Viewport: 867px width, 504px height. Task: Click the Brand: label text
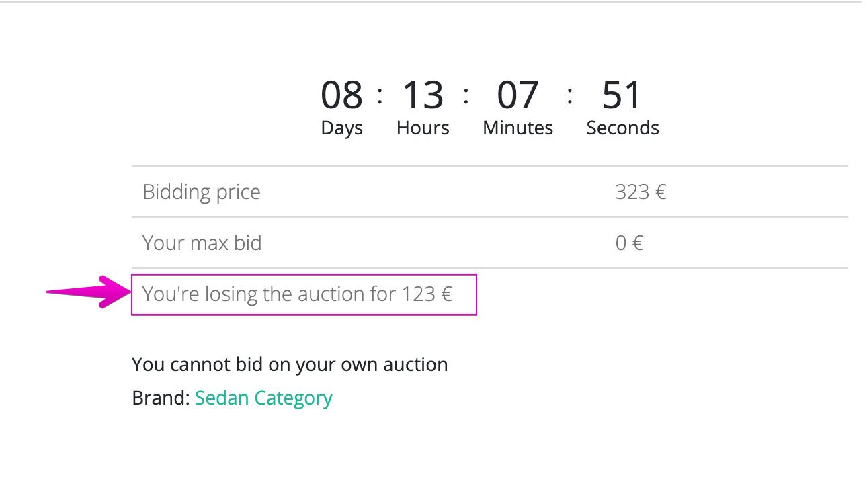pos(161,398)
